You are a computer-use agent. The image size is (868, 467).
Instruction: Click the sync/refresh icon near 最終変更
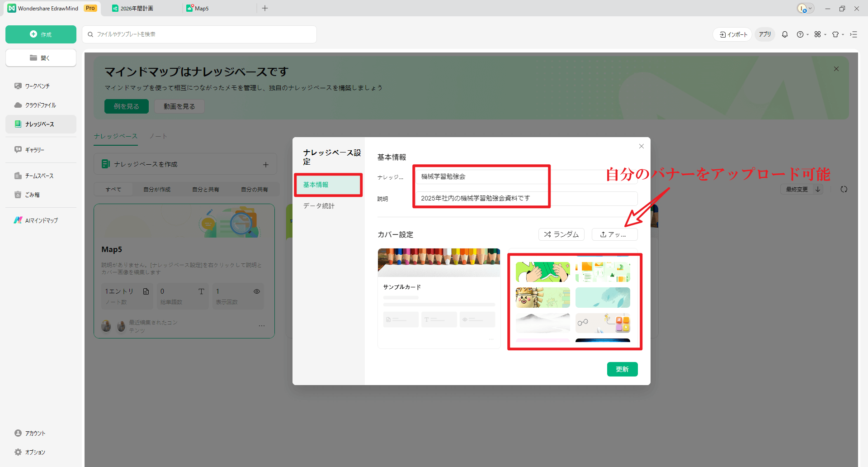point(844,189)
